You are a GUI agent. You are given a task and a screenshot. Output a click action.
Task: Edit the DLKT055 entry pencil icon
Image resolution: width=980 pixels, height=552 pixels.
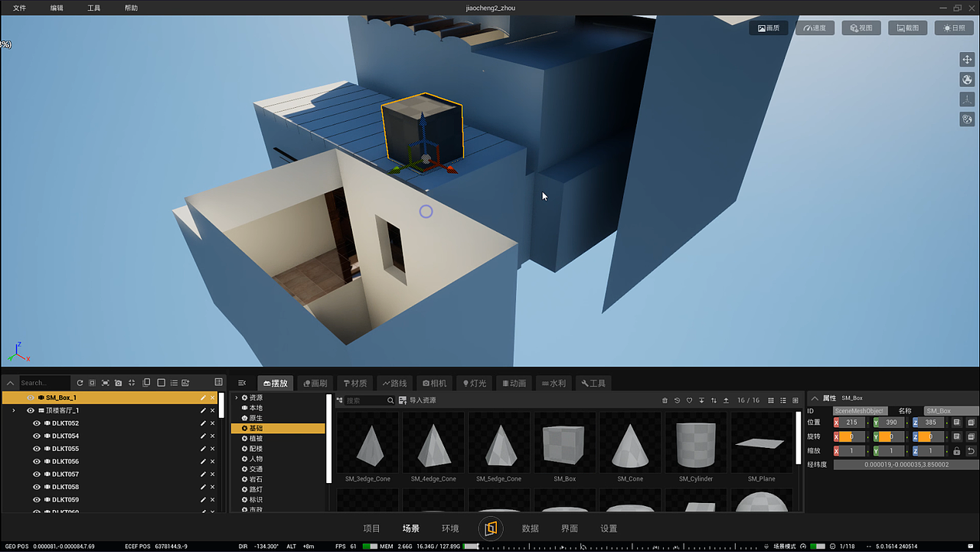(203, 449)
